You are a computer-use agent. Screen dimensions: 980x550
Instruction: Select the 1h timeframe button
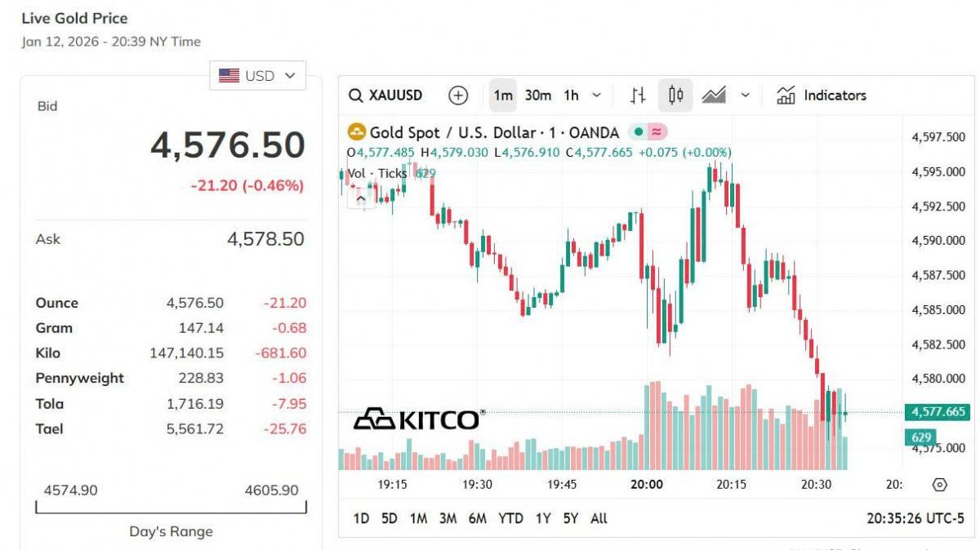click(571, 95)
